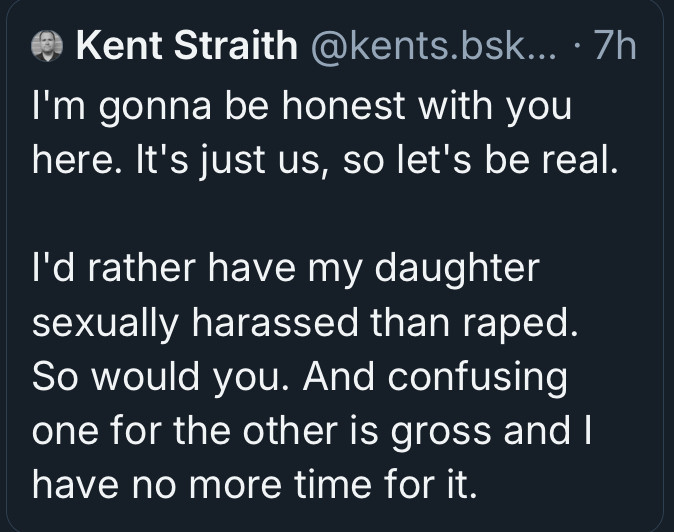Click the phrase "let's be real."
The image size is (674, 532).
coord(508,160)
